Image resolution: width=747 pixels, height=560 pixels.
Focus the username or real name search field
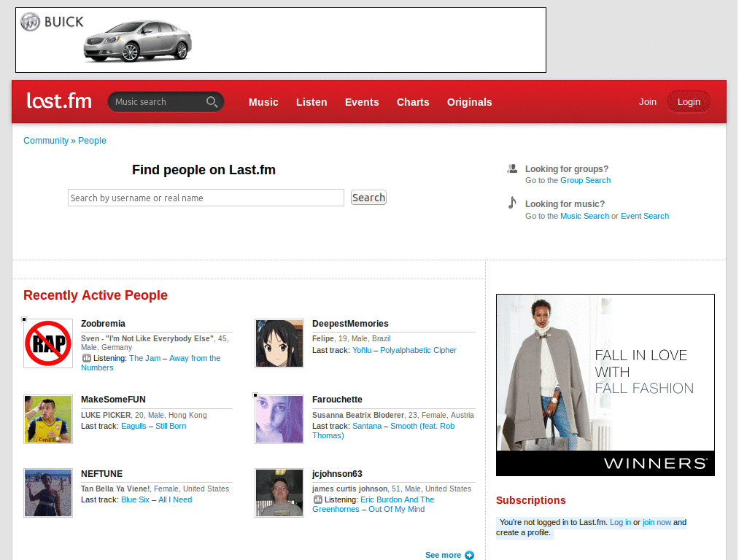point(206,198)
